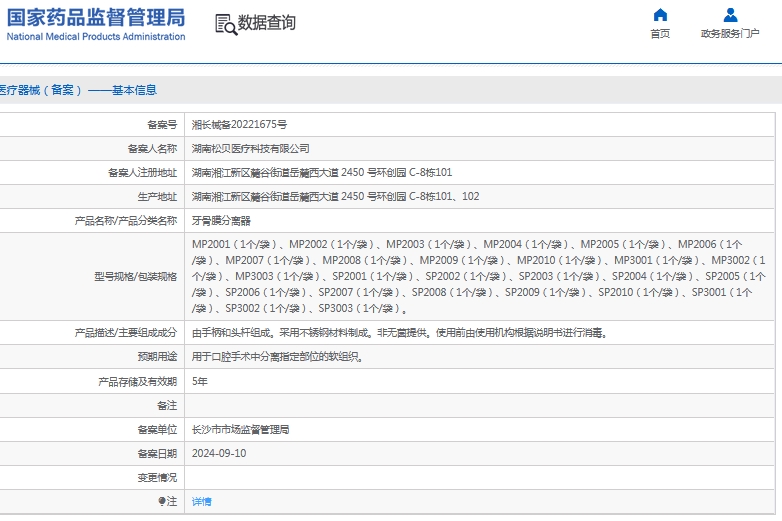Select the 备注 label
The height and width of the screenshot is (521, 782).
[x=167, y=405]
